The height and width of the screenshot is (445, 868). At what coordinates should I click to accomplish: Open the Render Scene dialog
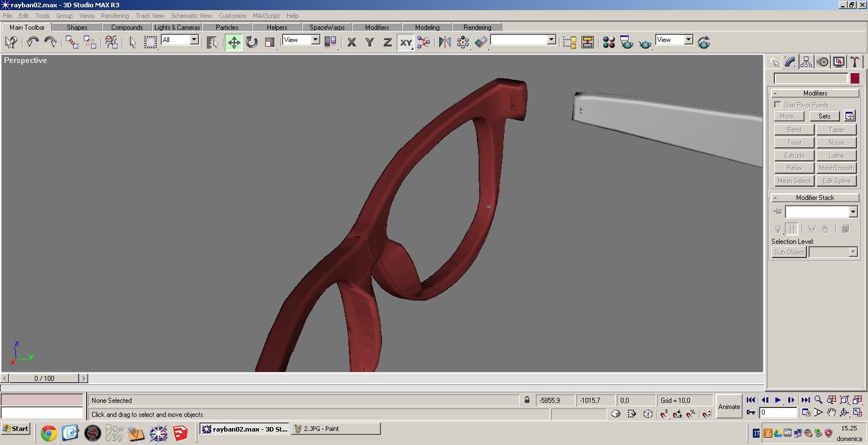pos(627,42)
